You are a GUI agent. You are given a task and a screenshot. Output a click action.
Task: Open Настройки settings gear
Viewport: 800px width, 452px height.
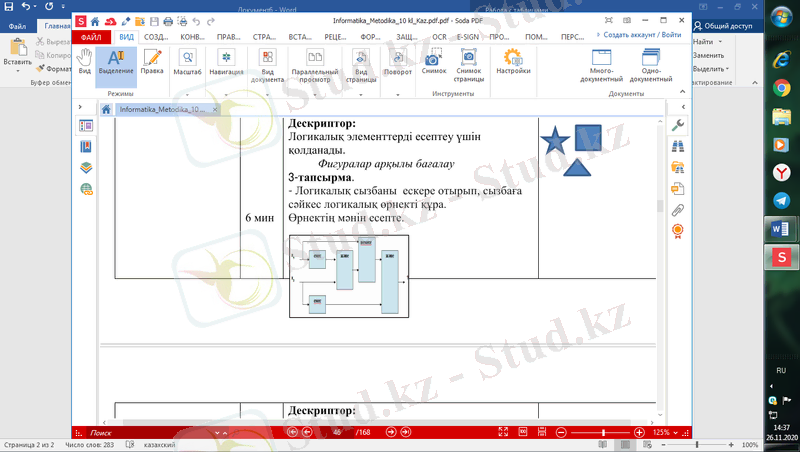[513, 63]
